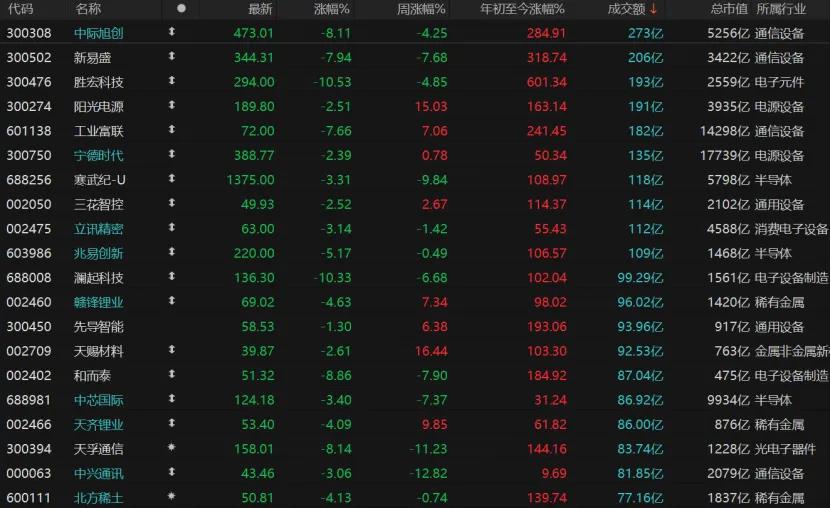This screenshot has height=508, width=831.
Task: Click the name 阳光电源
Action: point(99,106)
